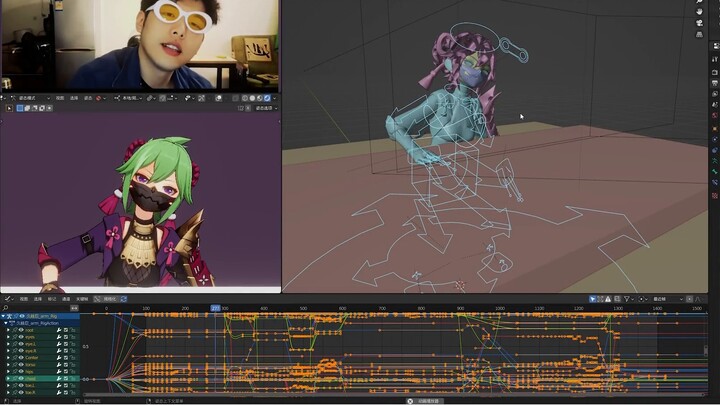This screenshot has height=405, width=720.
Task: Select the chest channel row
Action: [x=43, y=378]
